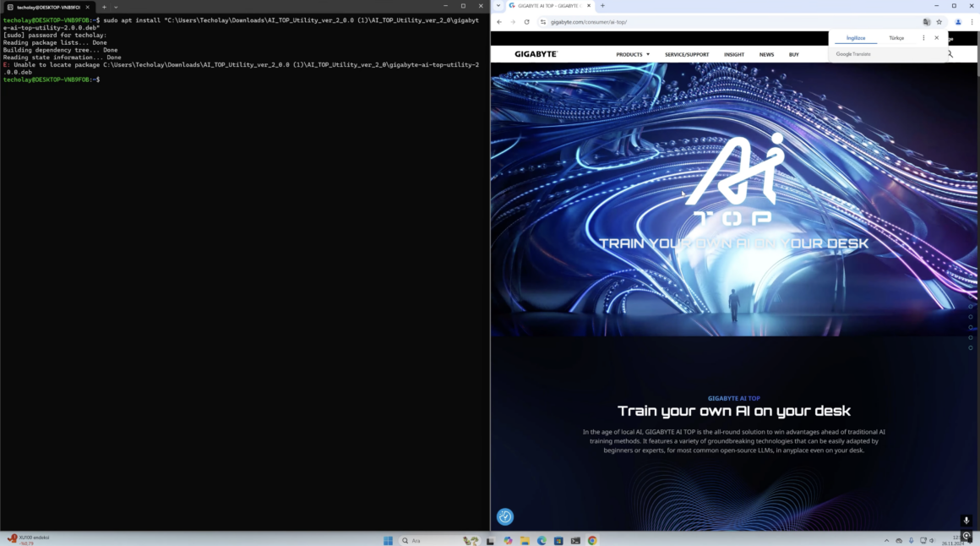Close the Google Translate popup
Screen dimensions: 980x546
click(936, 38)
